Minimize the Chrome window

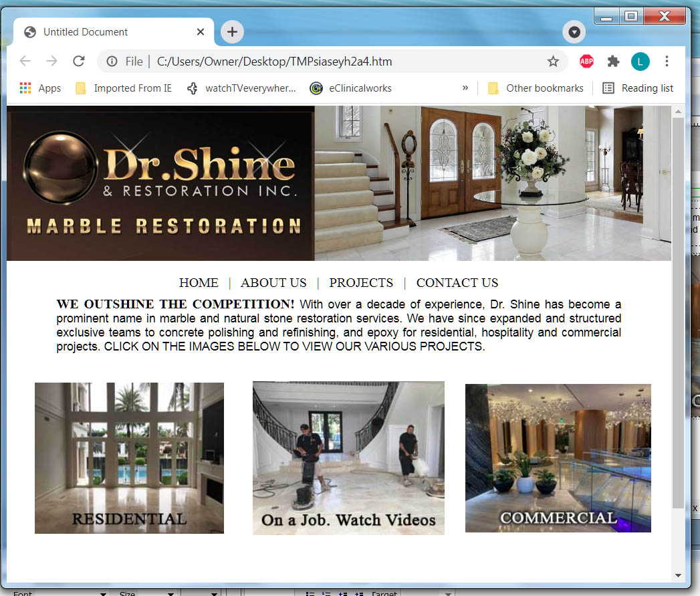(x=606, y=17)
